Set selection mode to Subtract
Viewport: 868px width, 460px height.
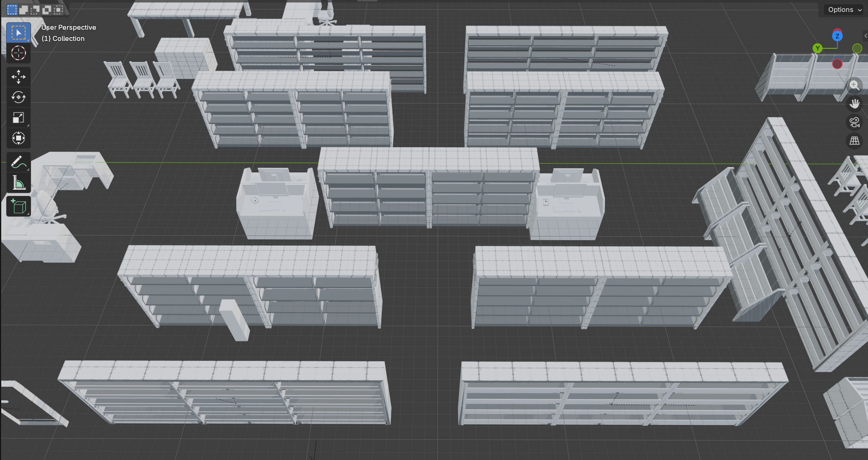[x=36, y=10]
